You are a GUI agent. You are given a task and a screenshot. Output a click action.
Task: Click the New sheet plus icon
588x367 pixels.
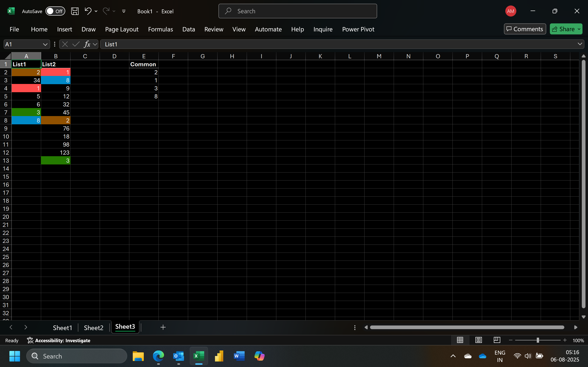163,327
